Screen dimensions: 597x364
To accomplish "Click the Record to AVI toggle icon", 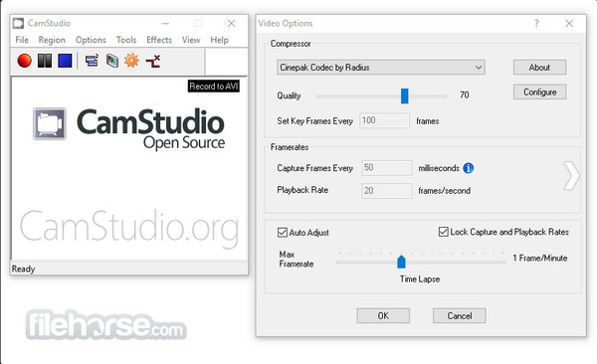I will click(x=153, y=61).
